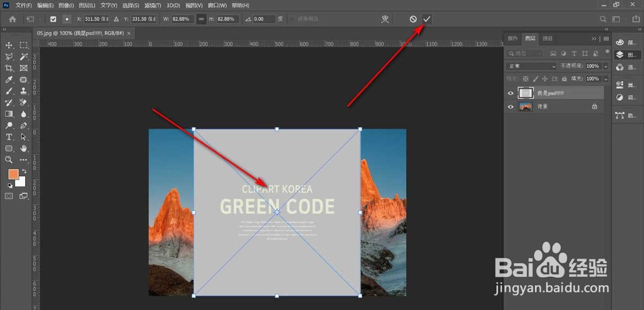Select the Healing Brush tool
Screen dimensions: 644x310
point(24,80)
